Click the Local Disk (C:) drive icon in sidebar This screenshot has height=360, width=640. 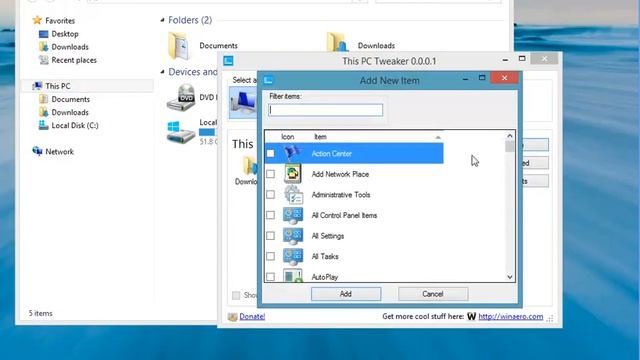point(43,125)
